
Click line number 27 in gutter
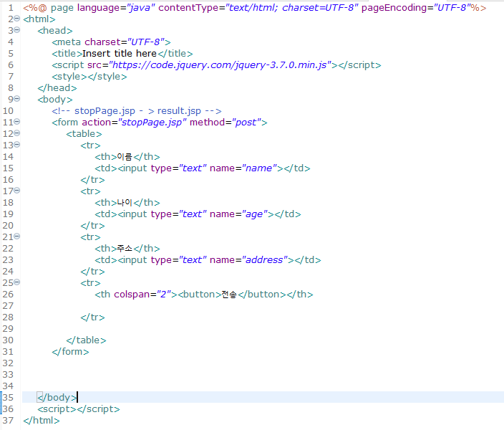tap(8, 306)
